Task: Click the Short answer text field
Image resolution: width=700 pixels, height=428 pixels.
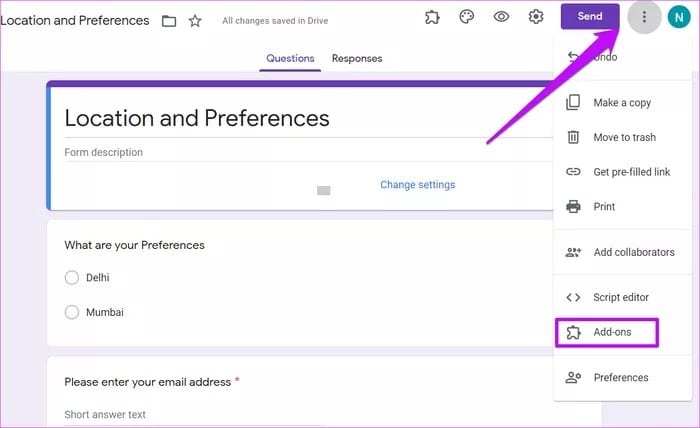Action: click(x=194, y=415)
